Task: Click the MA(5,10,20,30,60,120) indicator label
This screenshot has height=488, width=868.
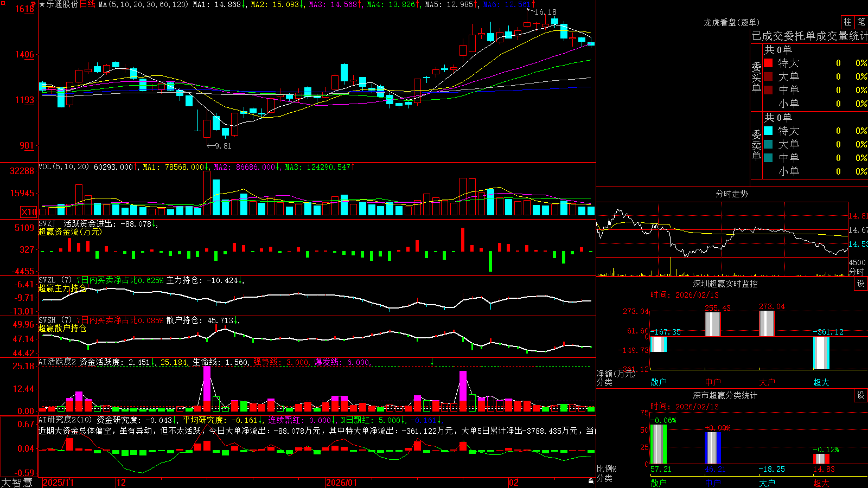Action: click(x=144, y=4)
